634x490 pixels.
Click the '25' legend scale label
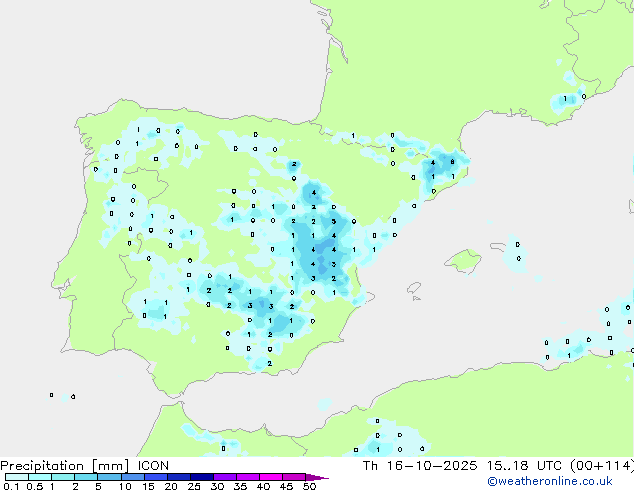pyautogui.click(x=194, y=486)
